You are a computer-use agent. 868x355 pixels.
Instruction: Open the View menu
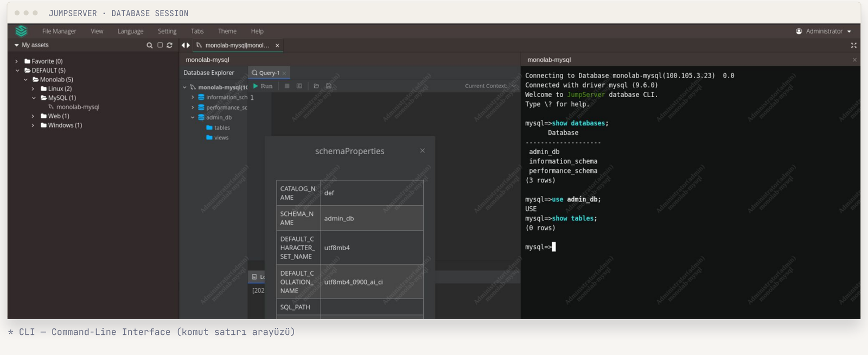[97, 31]
